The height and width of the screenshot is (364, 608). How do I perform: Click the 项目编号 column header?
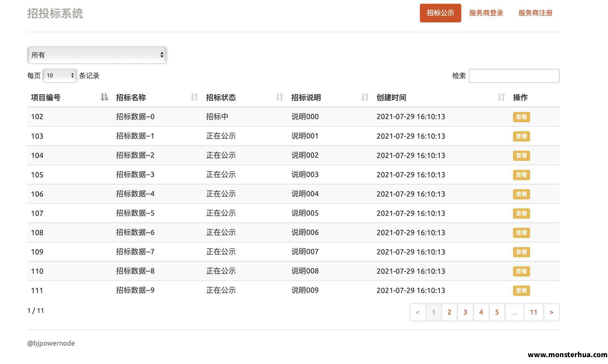[x=46, y=98]
